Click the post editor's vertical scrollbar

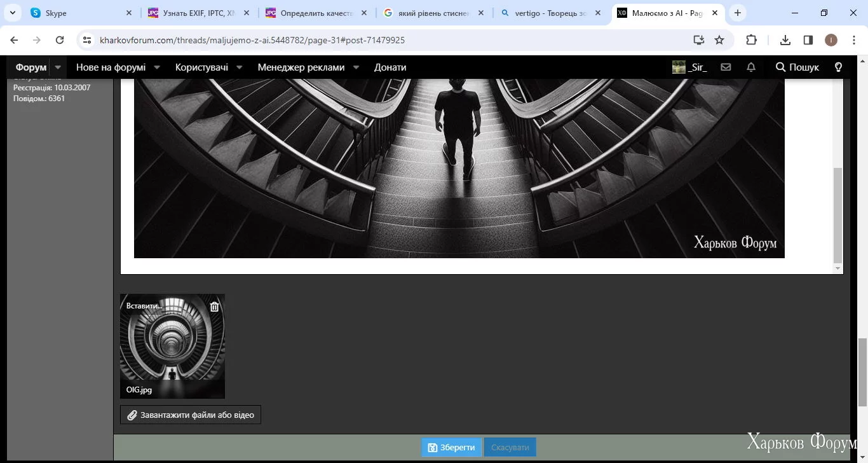tap(837, 215)
